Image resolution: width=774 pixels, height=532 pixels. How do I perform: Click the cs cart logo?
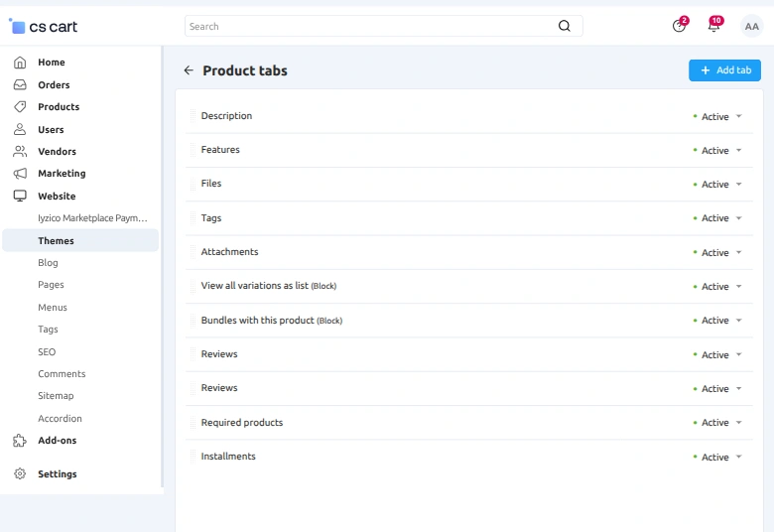44,26
